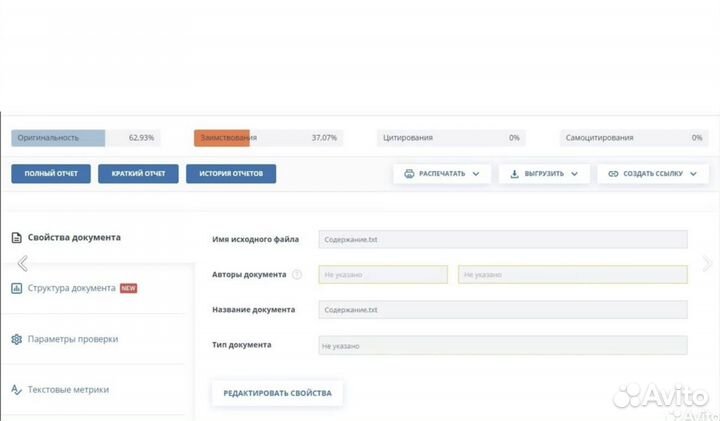The width and height of the screenshot is (720, 421).
Task: Click the first Авторы документа field
Action: [x=383, y=275]
